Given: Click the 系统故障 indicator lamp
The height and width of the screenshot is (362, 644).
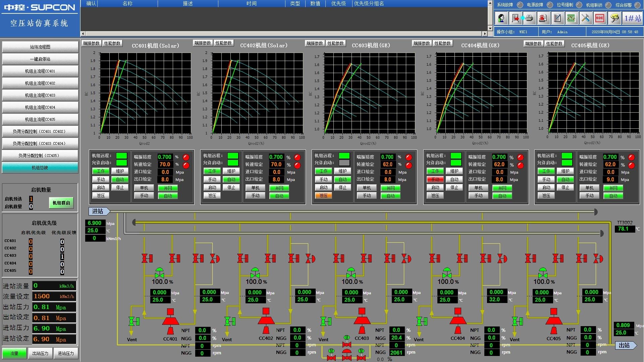Looking at the screenshot, I should tap(520, 5).
